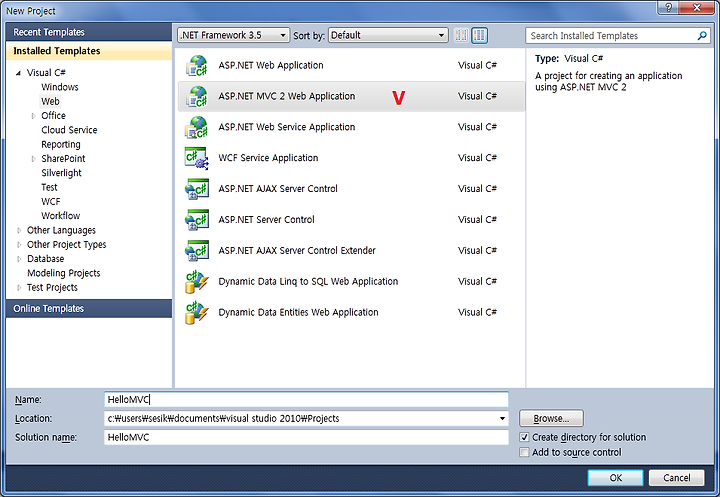Expand the Office tree node
720x497 pixels.
tap(33, 116)
